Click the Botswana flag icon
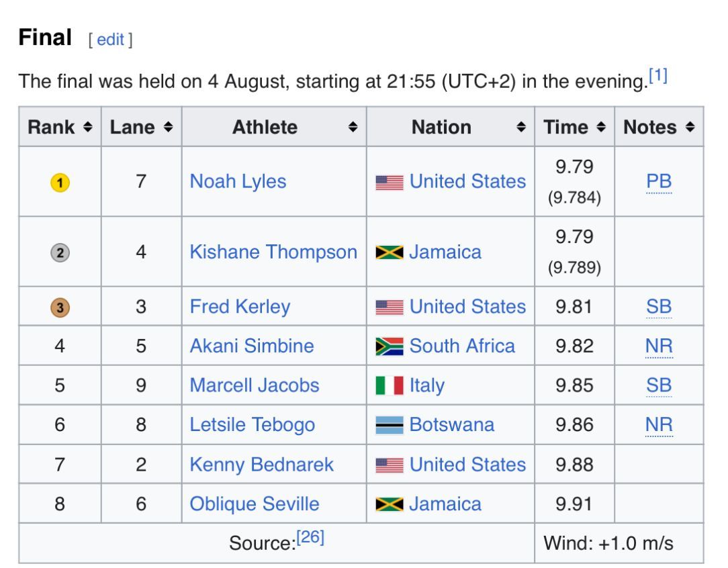 click(x=390, y=426)
